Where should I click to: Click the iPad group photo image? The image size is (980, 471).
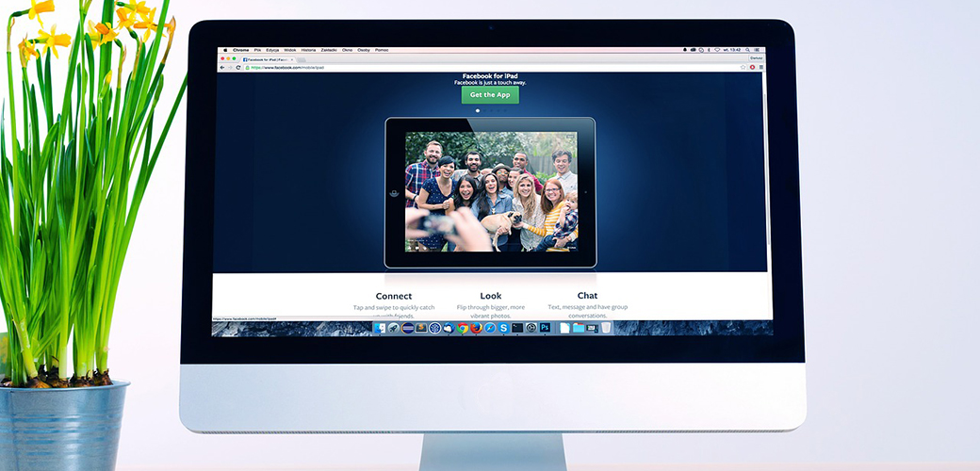(491, 192)
